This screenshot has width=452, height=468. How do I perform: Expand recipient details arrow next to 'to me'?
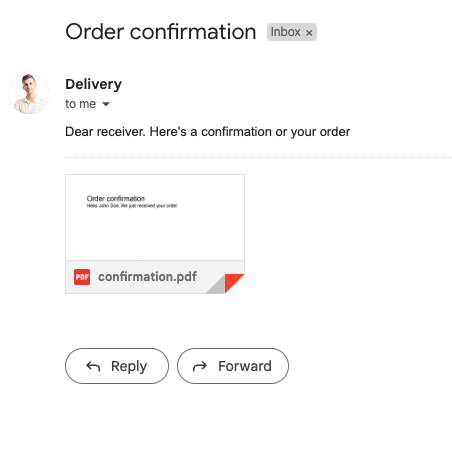point(106,104)
